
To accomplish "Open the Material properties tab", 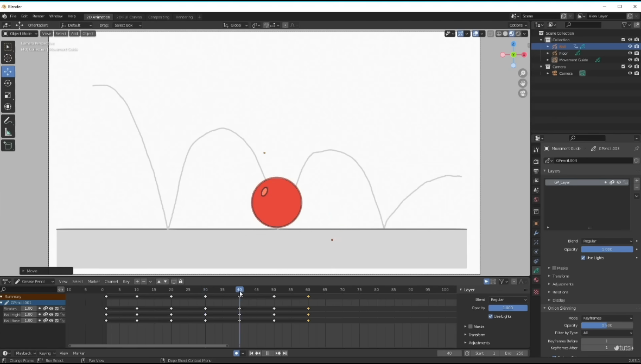I will click(x=536, y=280).
